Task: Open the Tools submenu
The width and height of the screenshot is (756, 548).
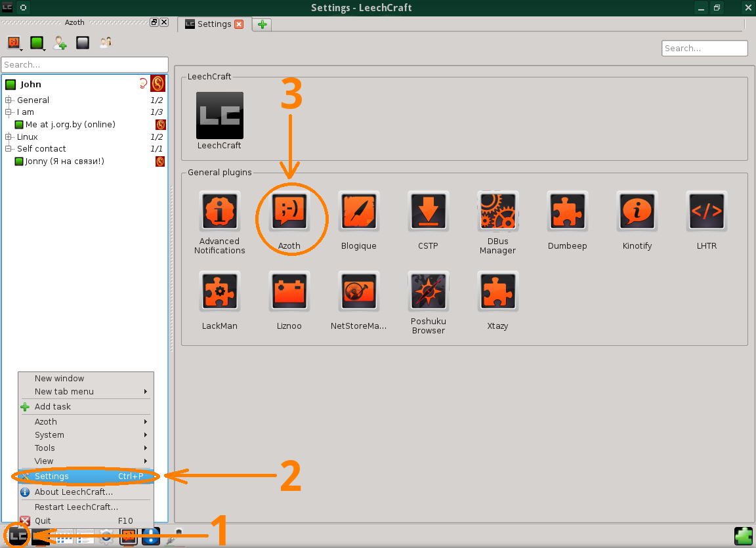Action: [86, 448]
